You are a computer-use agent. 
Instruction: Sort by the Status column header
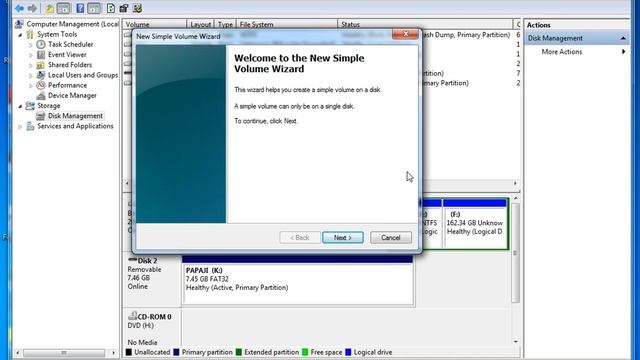[x=425, y=24]
